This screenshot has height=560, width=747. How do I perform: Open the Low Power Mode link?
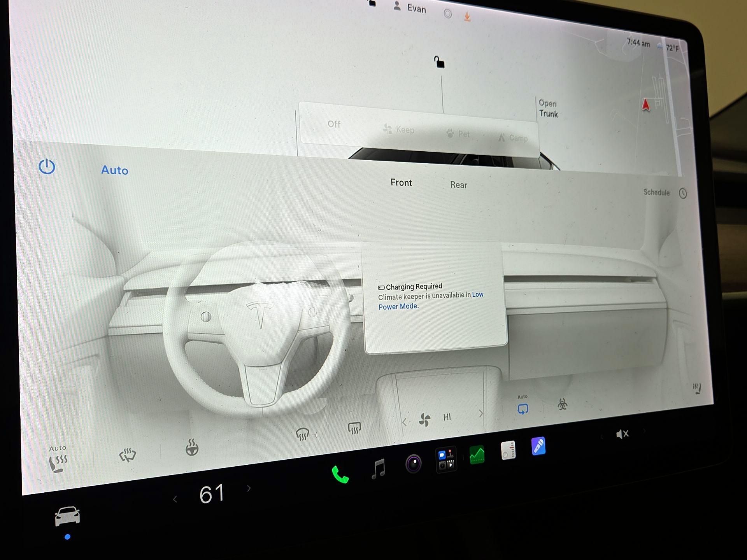click(431, 300)
